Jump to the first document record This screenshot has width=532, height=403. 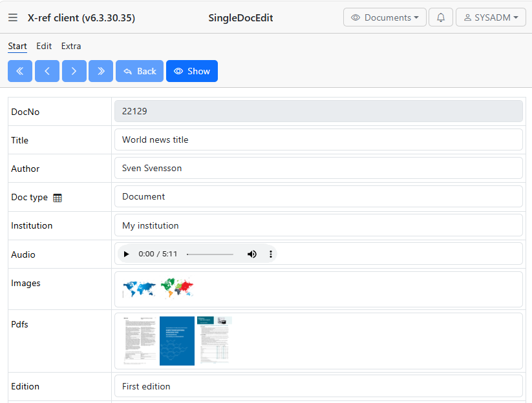[20, 71]
